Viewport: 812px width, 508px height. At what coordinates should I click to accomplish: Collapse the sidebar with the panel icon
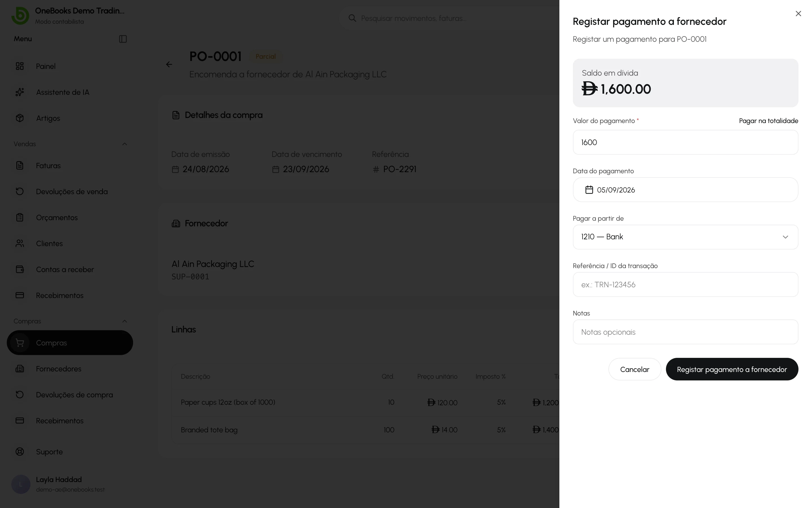pyautogui.click(x=123, y=39)
